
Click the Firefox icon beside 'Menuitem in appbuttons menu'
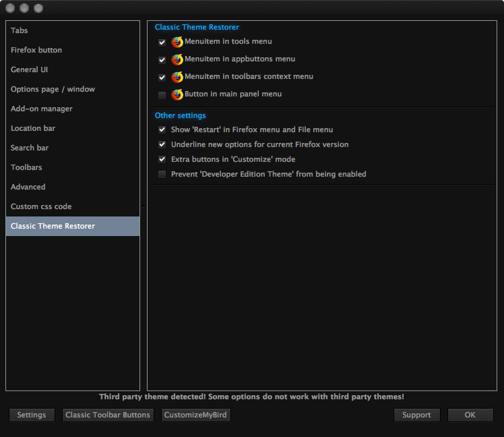coord(177,59)
